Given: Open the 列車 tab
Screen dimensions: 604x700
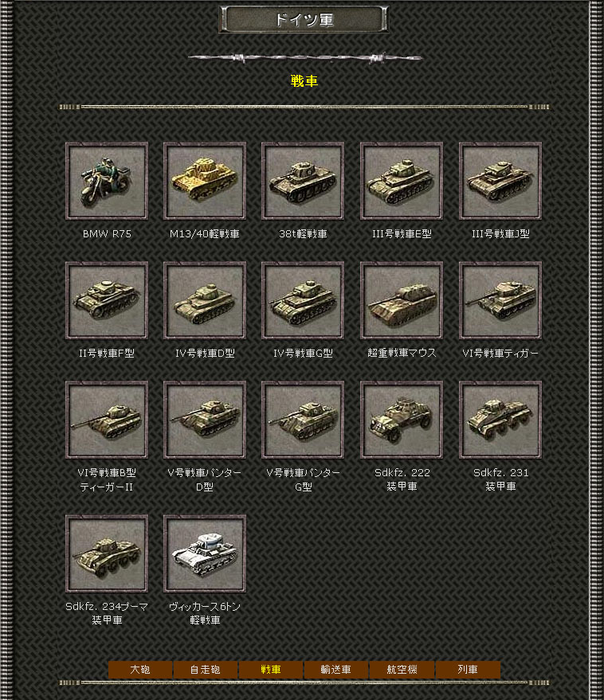Looking at the screenshot, I should 468,670.
